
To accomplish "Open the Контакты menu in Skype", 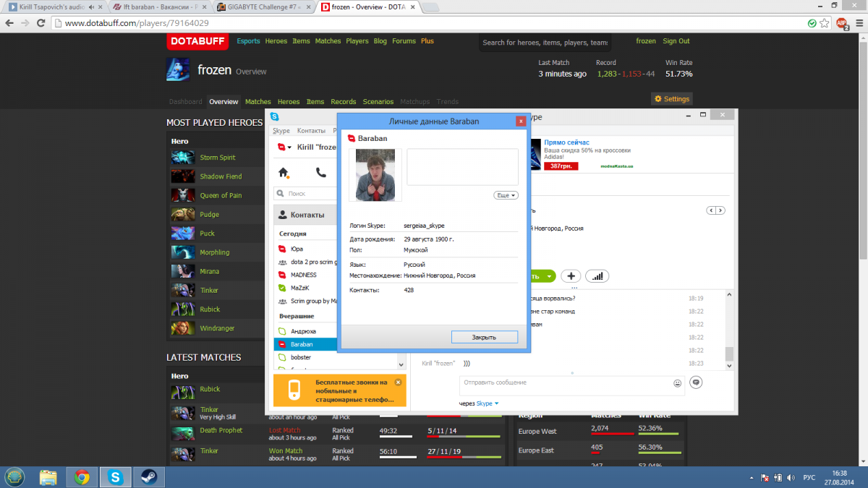I will [312, 131].
